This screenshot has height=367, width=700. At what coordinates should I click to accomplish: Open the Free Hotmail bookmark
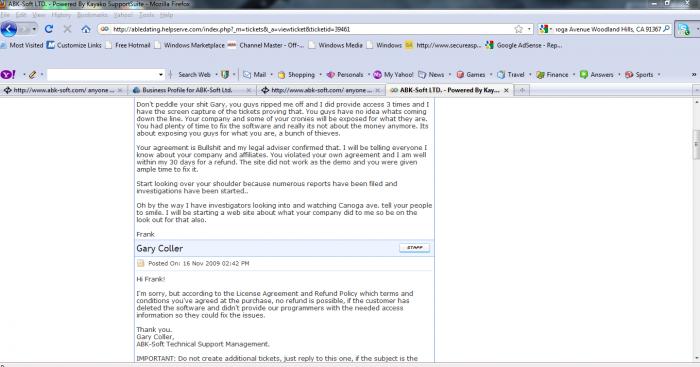click(x=128, y=45)
